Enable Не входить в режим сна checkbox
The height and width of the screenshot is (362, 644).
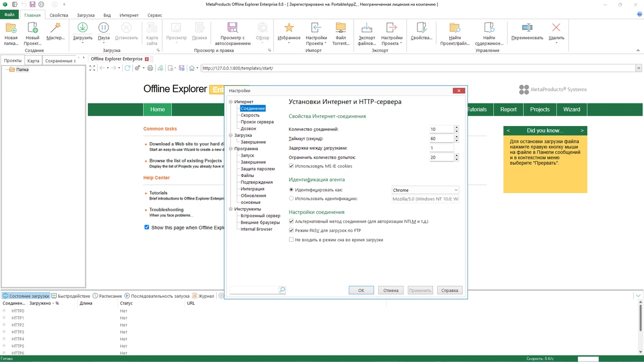(291, 240)
